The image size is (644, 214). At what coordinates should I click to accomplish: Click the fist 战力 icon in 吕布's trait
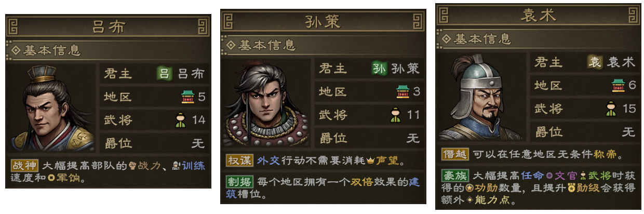click(131, 167)
